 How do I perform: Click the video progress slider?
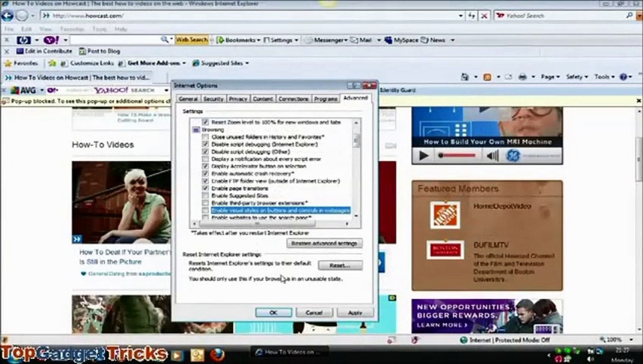pyautogui.click(x=457, y=156)
